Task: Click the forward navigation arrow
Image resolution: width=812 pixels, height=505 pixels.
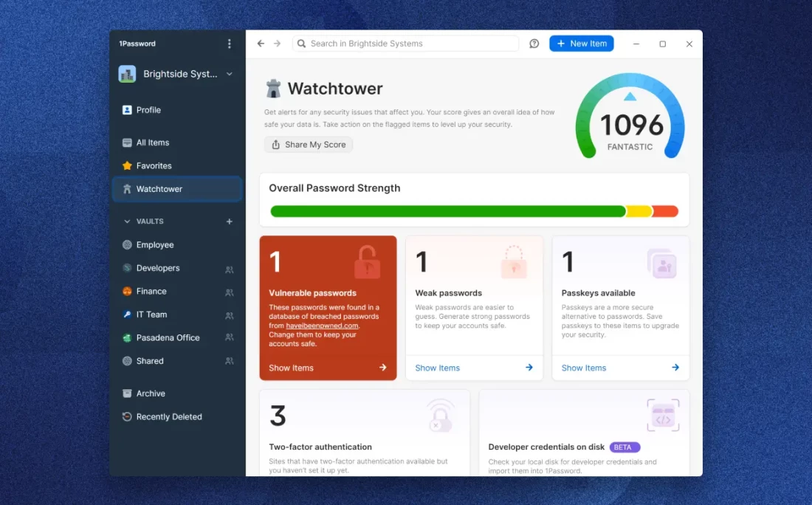Action: pos(278,44)
